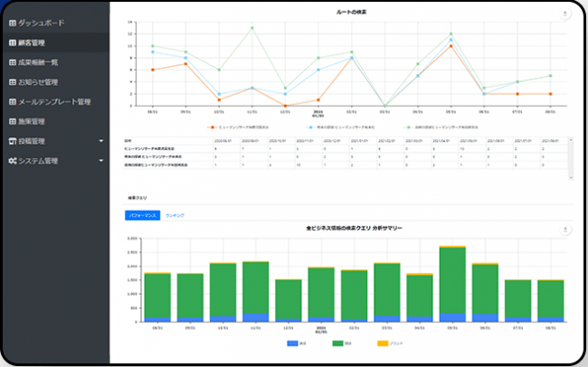Toggle green series in bar chart legend

pyautogui.click(x=342, y=343)
